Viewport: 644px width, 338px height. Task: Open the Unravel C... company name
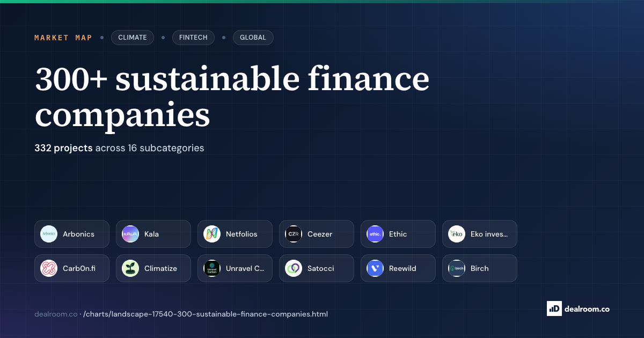click(245, 268)
